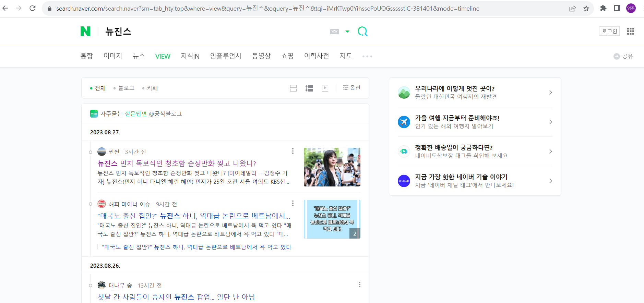644x303 pixels.
Task: Open the Naver apps grid menu icon
Action: [630, 31]
